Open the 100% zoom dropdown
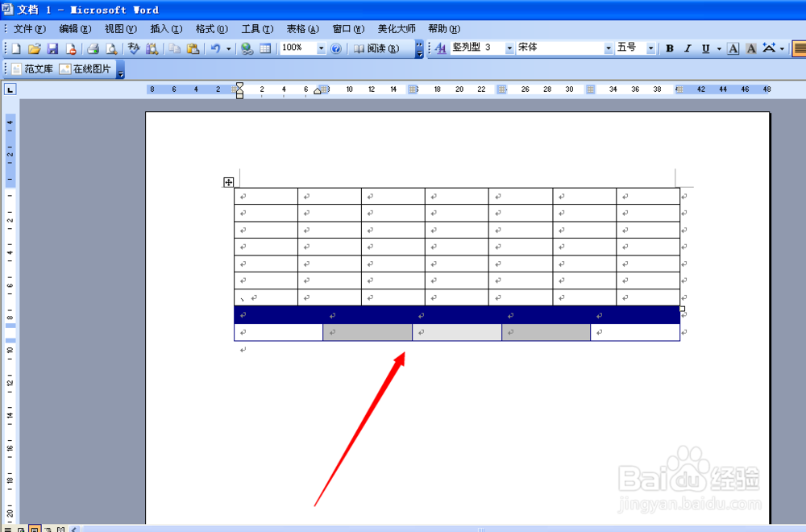The image size is (806, 532). click(x=322, y=48)
